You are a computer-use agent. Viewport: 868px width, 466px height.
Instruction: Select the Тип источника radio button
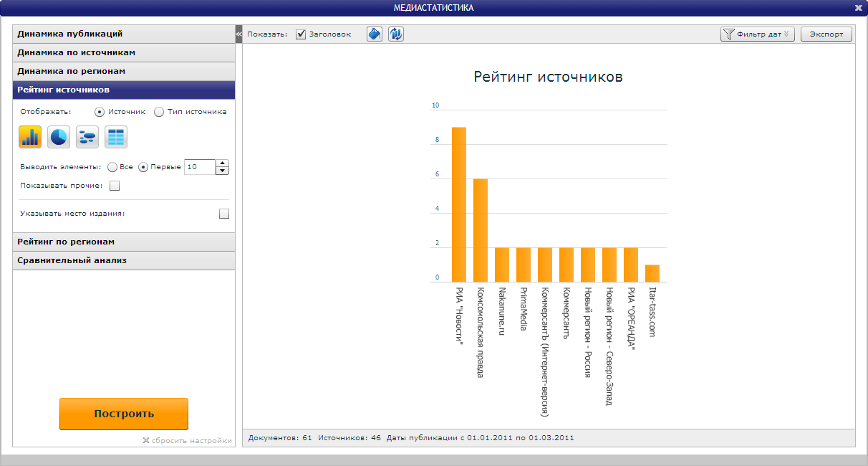[x=159, y=112]
